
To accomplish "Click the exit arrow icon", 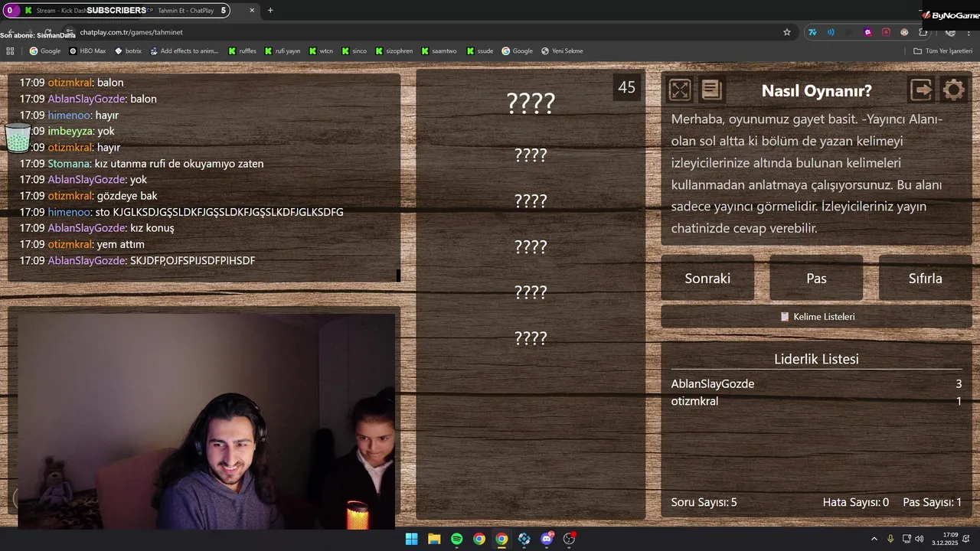I will coord(921,90).
